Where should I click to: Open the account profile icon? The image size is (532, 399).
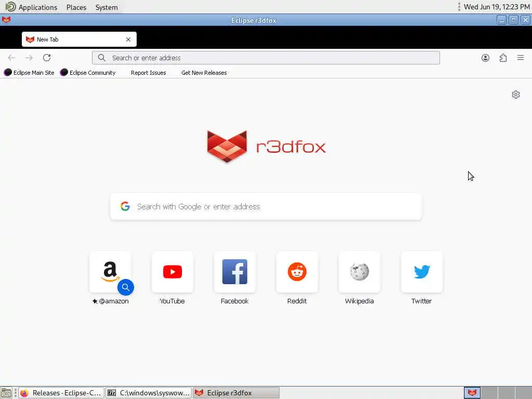485,58
